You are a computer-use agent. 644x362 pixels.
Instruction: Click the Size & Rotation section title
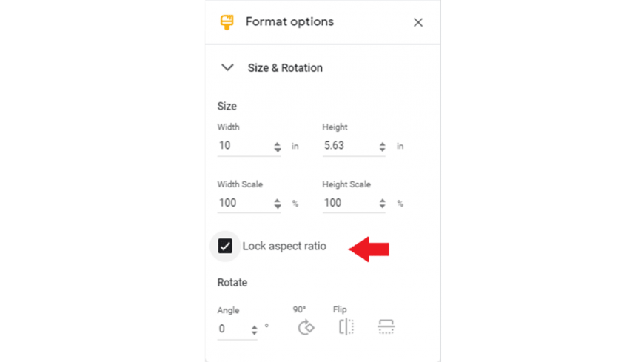(x=285, y=68)
